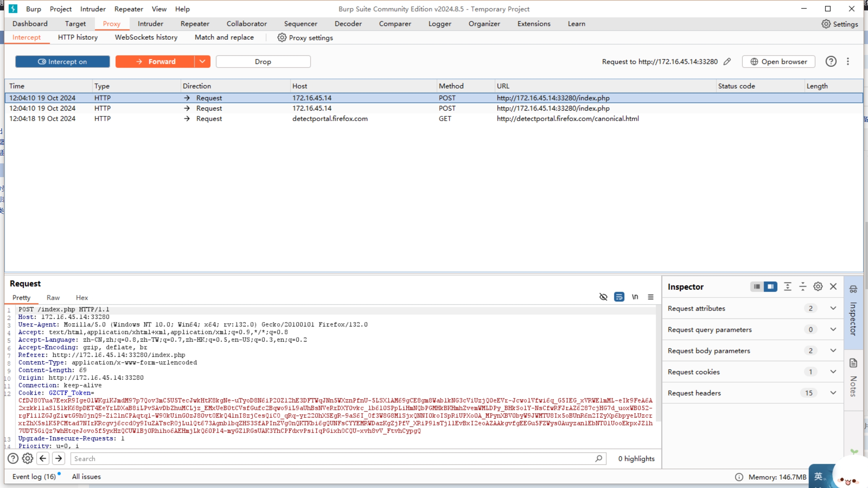Open Proxy settings gear
Screen dimensions: 868x488
coord(282,38)
